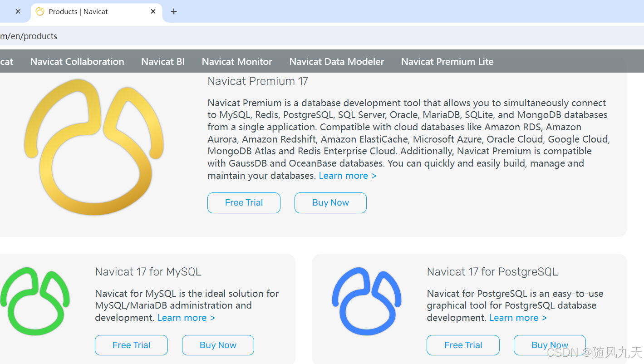Click the Navicat 17 for PostgreSQL heading
This screenshot has height=364, width=644.
click(x=492, y=272)
